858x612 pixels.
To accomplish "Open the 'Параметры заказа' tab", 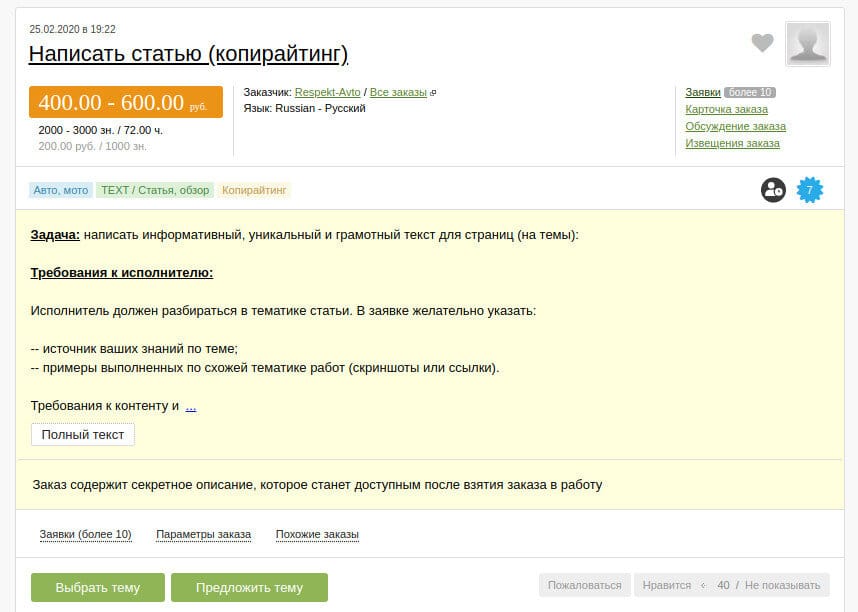I will click(x=203, y=534).
